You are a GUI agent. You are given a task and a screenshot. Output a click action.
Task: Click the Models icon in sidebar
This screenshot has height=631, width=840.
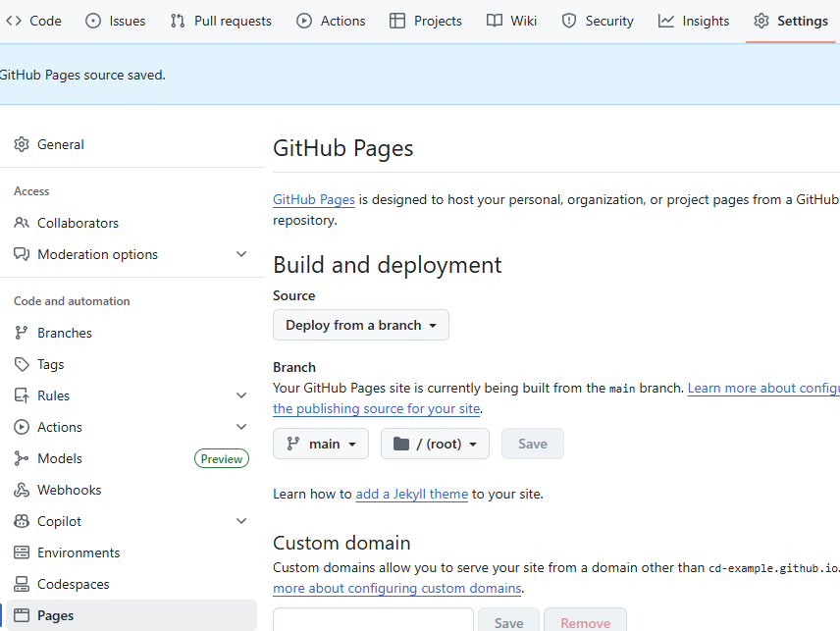click(x=22, y=458)
